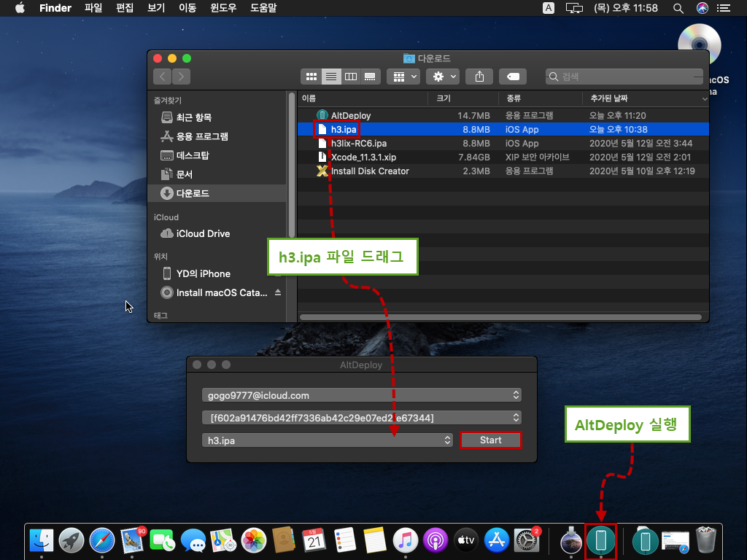747x560 pixels.
Task: Open the device UDID dropdown in AltDeploy
Action: 362,418
